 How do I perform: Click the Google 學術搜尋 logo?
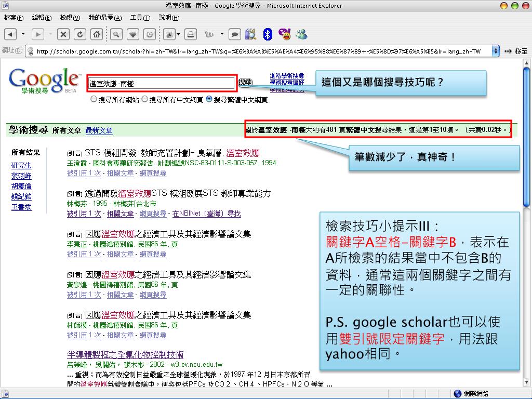coord(45,81)
